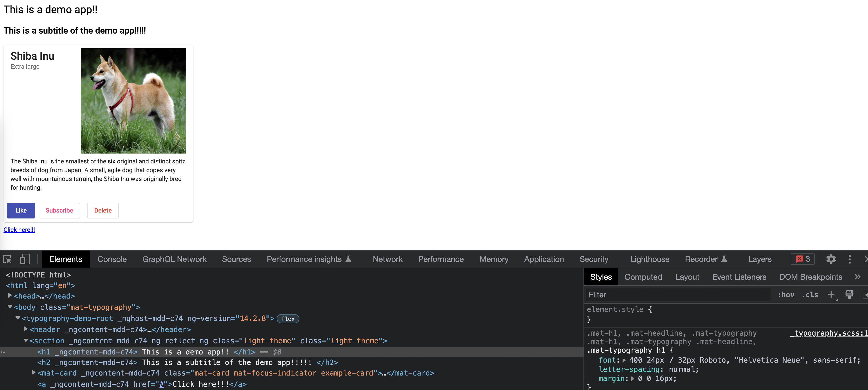
Task: Collapse the body element node
Action: pyautogui.click(x=9, y=307)
